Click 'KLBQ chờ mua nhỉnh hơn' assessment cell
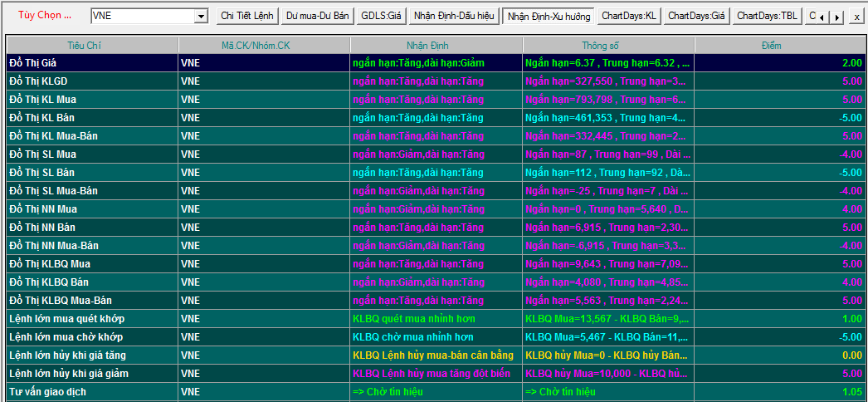This screenshot has height=402, width=868. click(x=436, y=337)
